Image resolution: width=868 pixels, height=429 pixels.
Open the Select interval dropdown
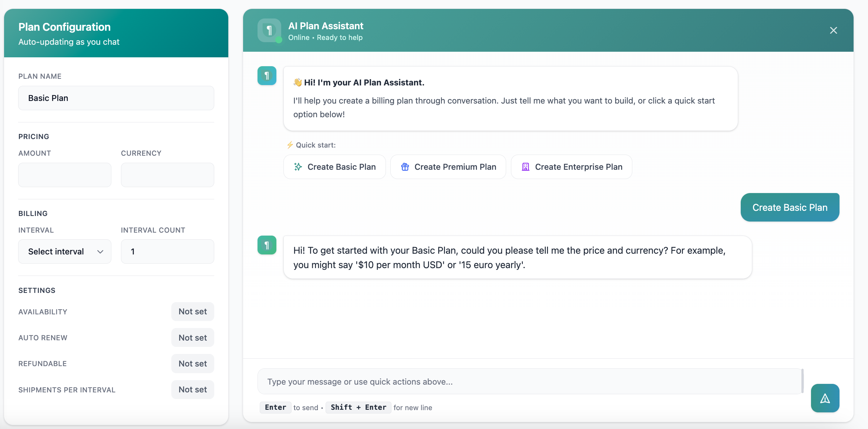click(65, 251)
